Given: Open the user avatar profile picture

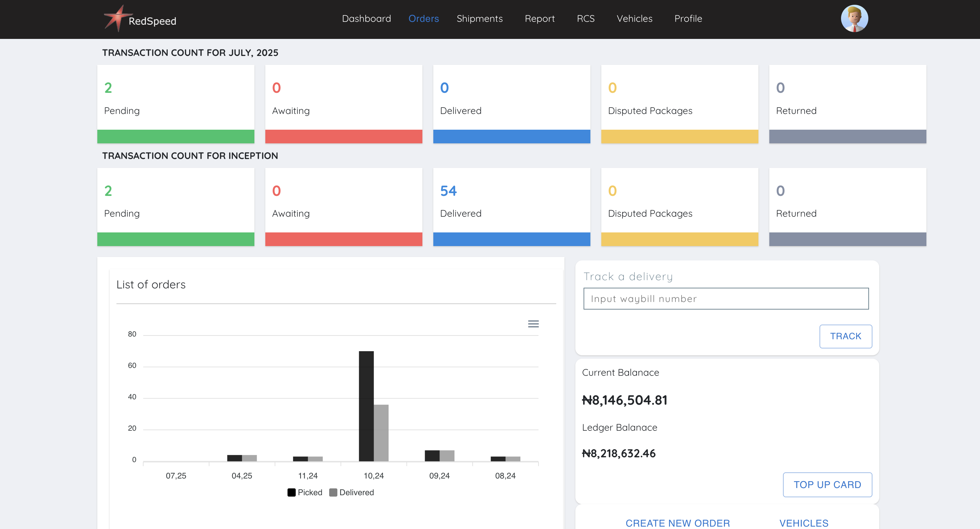Looking at the screenshot, I should tap(854, 19).
